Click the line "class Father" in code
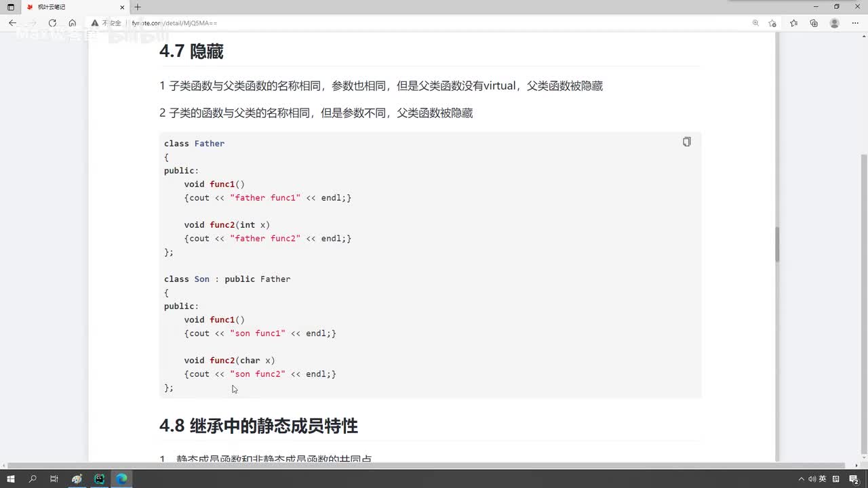This screenshot has width=868, height=488. click(194, 144)
